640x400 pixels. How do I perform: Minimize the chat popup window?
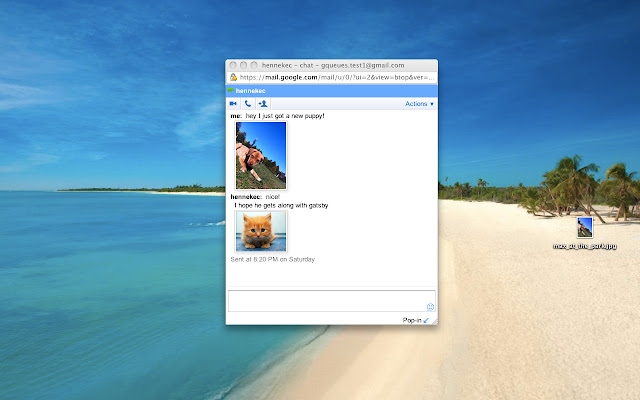coord(243,65)
